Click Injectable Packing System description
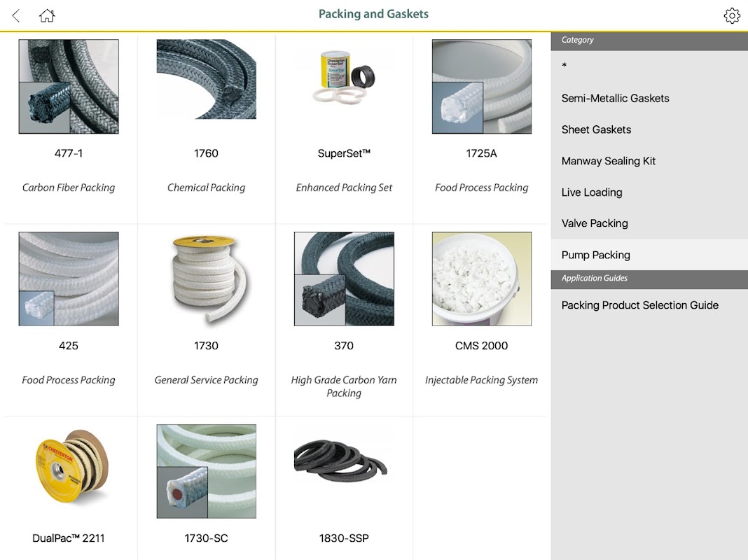Viewport: 748px width, 560px height. pyautogui.click(x=481, y=380)
